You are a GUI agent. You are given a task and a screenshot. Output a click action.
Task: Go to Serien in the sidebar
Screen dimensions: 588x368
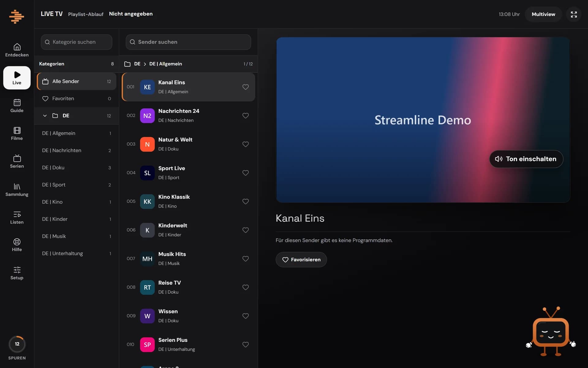(x=17, y=162)
